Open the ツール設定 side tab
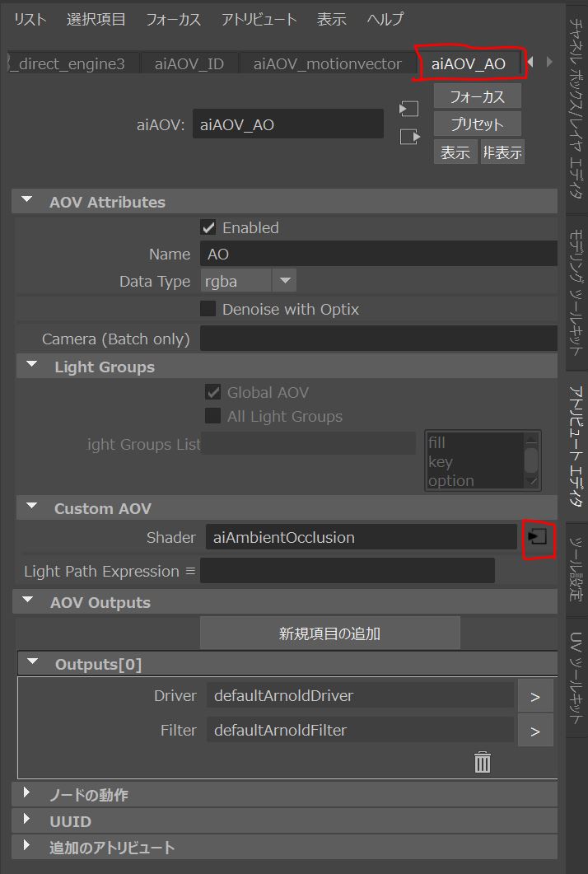This screenshot has height=874, width=588. click(576, 568)
